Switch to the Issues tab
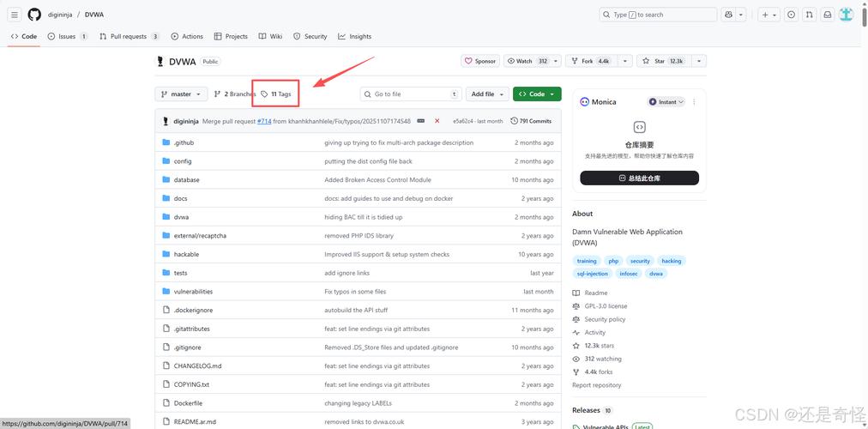 68,37
